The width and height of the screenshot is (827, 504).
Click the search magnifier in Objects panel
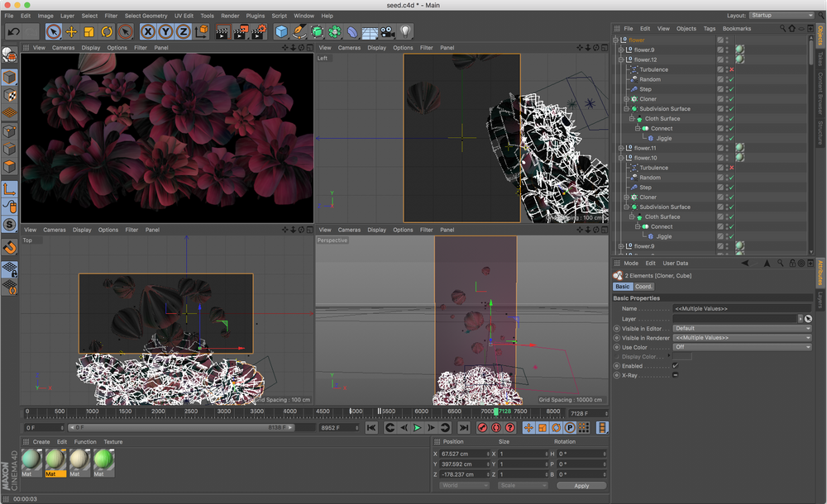[782, 28]
